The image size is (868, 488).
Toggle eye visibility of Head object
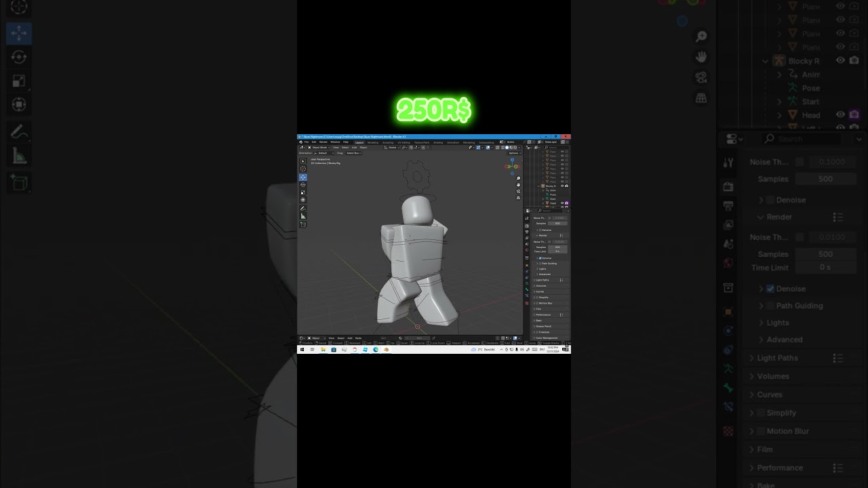[x=562, y=203]
